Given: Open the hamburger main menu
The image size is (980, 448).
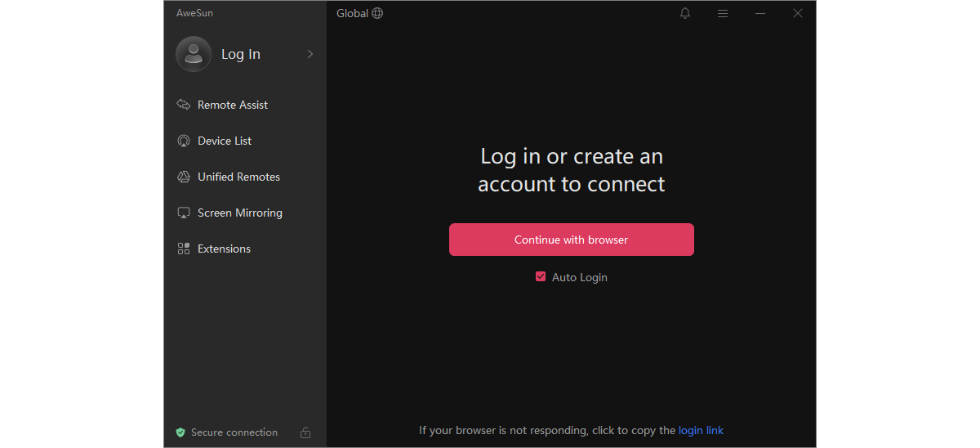Looking at the screenshot, I should pyautogui.click(x=723, y=13).
